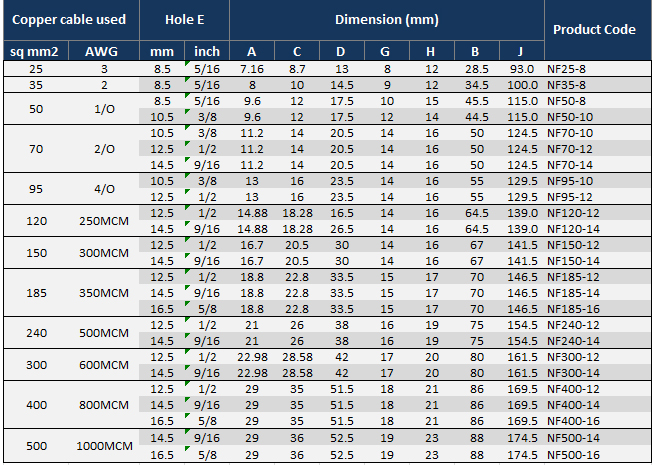Select product code NF35-8
This screenshot has width=655, height=465.
(566, 85)
